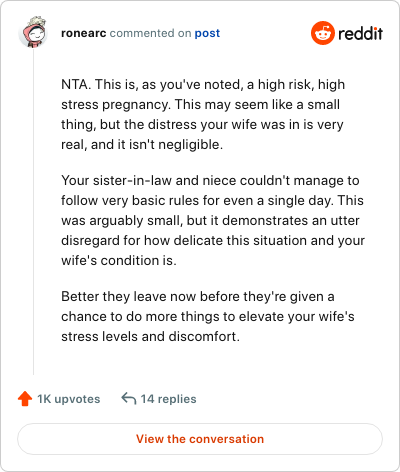This screenshot has width=400, height=472.
Task: Click the line "wife's condition is."
Action: 119,260
